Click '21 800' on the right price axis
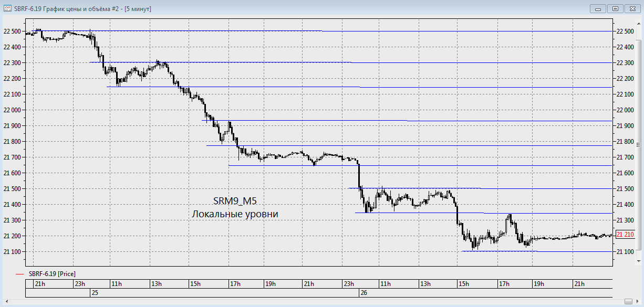644x307 pixels. coord(625,142)
